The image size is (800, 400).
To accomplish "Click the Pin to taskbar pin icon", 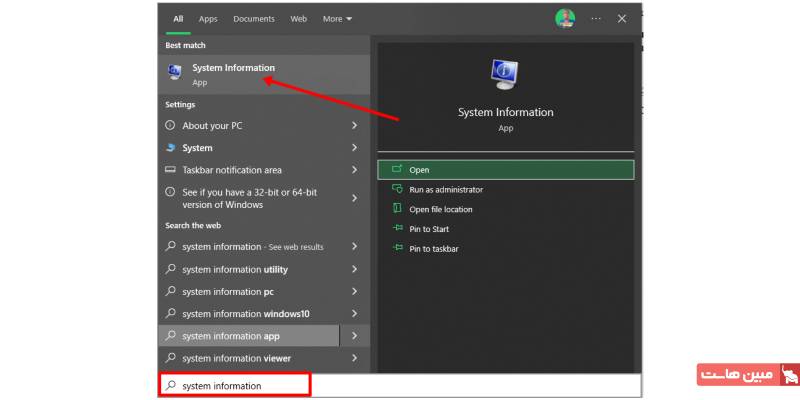I will [x=397, y=248].
